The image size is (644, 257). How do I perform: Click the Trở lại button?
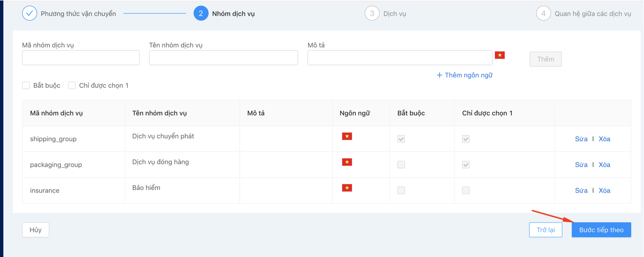point(546,230)
